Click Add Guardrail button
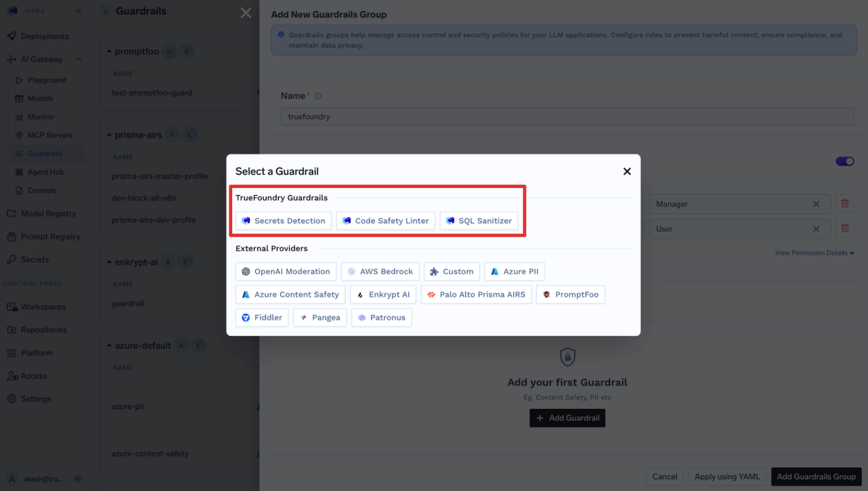868x491 pixels. tap(567, 418)
